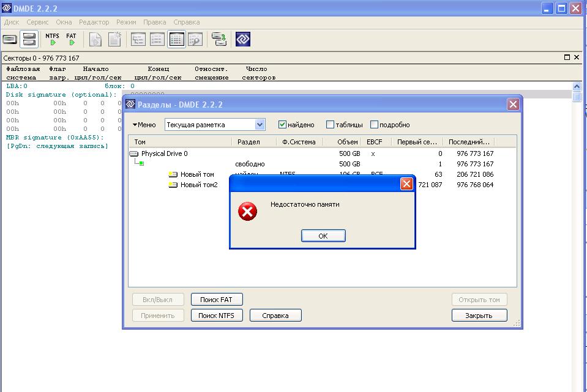This screenshot has height=392, width=587.
Task: Uncheck the 'найдено' checkbox
Action: click(282, 125)
